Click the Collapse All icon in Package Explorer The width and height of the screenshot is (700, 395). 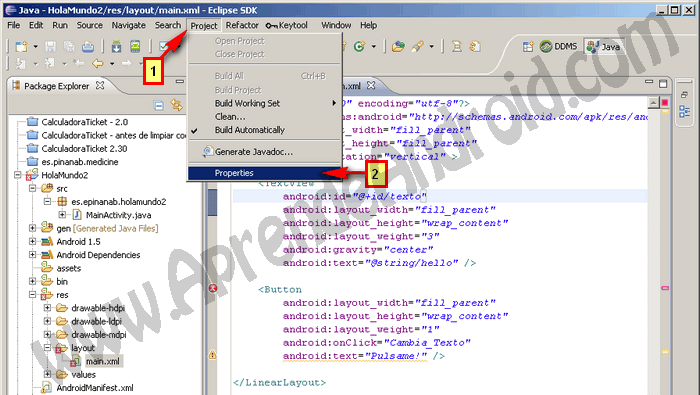(158, 105)
